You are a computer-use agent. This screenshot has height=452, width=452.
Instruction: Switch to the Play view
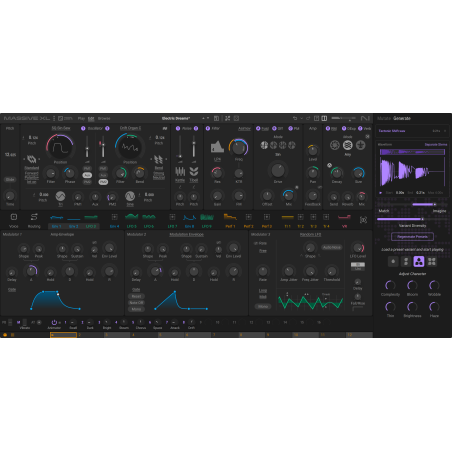tap(81, 118)
